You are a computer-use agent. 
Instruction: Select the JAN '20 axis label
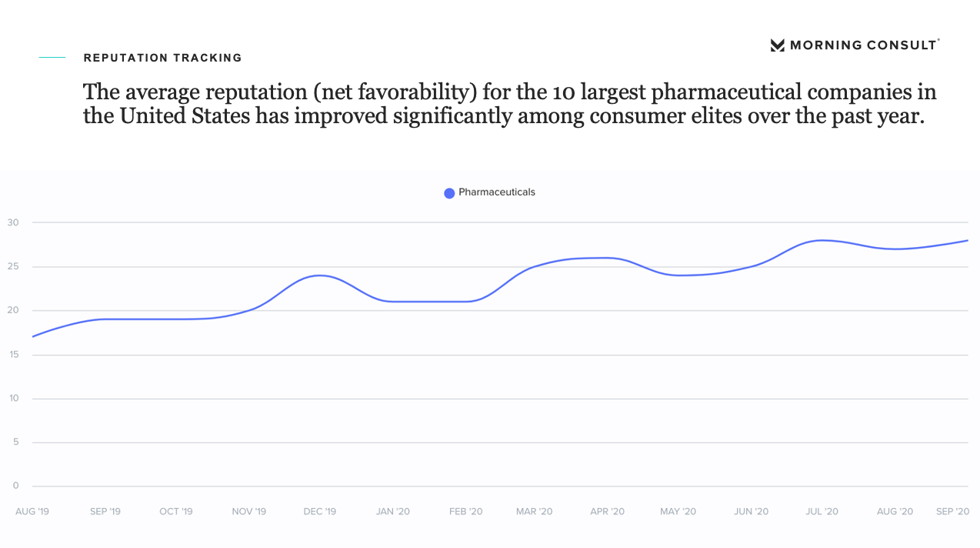click(392, 512)
